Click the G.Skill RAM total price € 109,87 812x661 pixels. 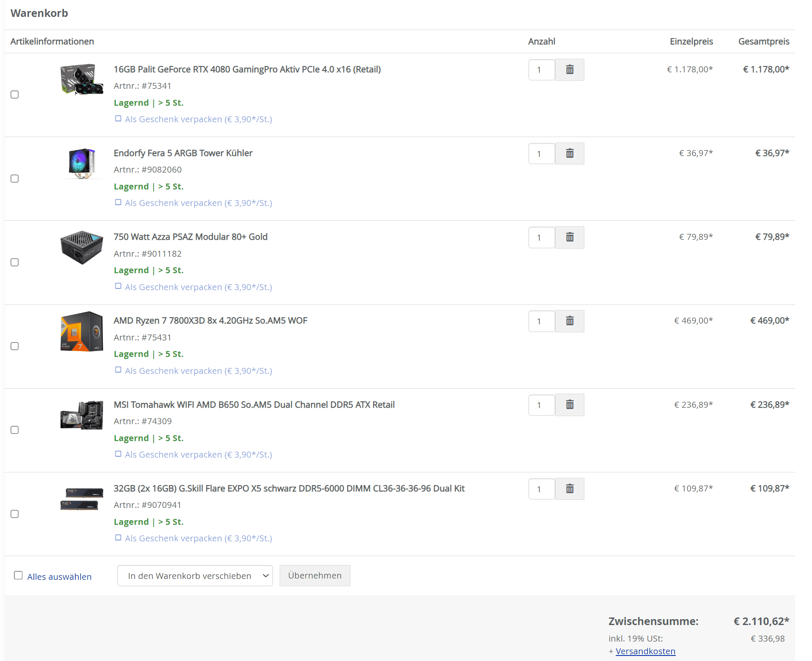tap(770, 488)
